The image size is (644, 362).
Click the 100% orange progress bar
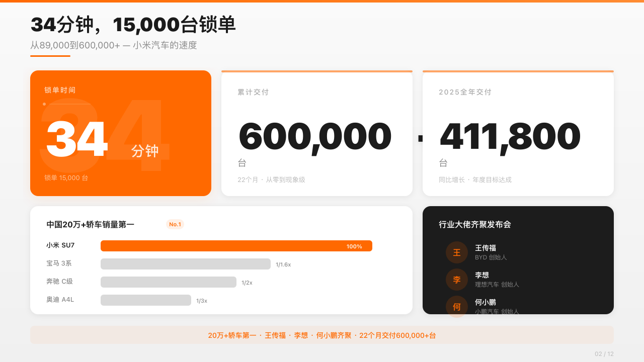pos(236,246)
